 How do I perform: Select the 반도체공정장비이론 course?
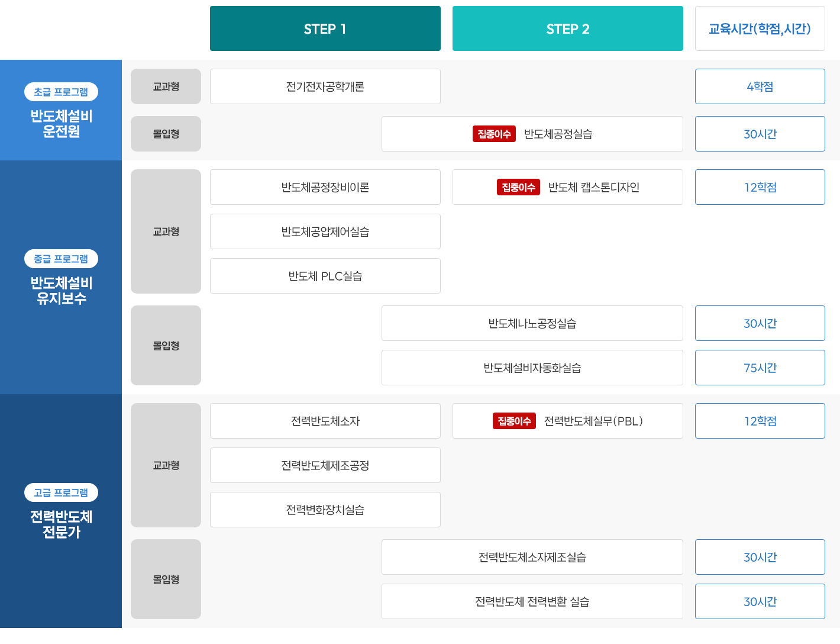(x=325, y=187)
